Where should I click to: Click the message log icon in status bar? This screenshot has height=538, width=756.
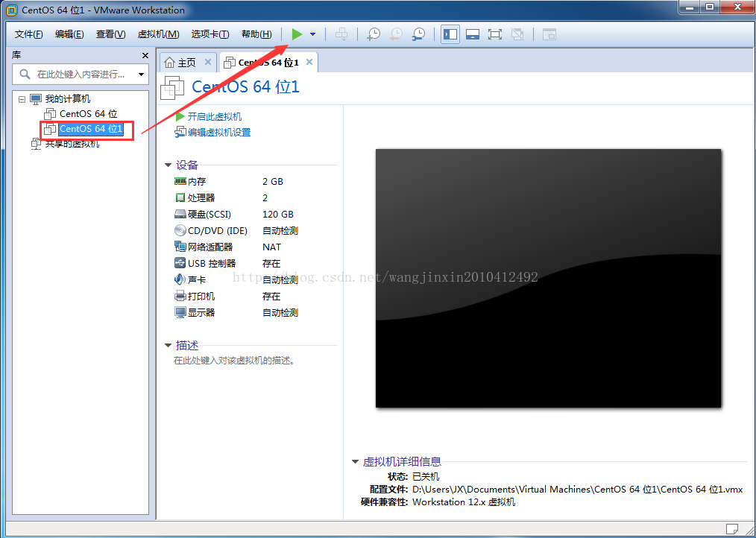point(731,528)
